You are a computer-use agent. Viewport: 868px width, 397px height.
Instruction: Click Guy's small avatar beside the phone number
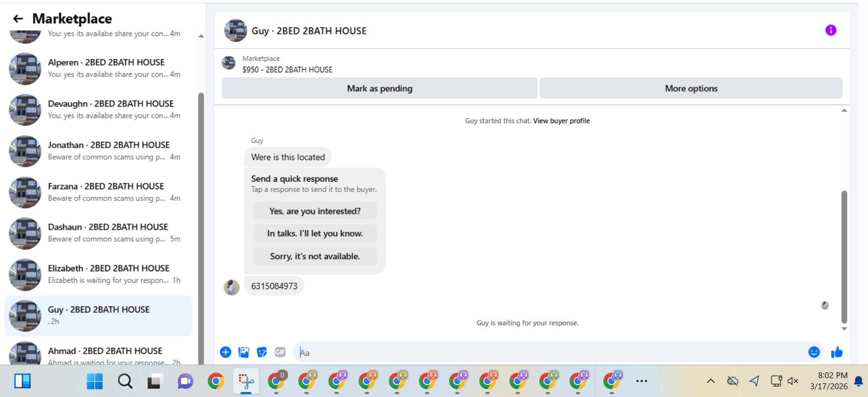(x=232, y=287)
